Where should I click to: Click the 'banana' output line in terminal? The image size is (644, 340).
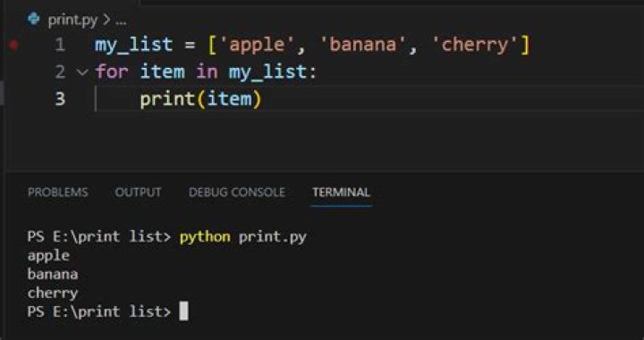pyautogui.click(x=53, y=274)
